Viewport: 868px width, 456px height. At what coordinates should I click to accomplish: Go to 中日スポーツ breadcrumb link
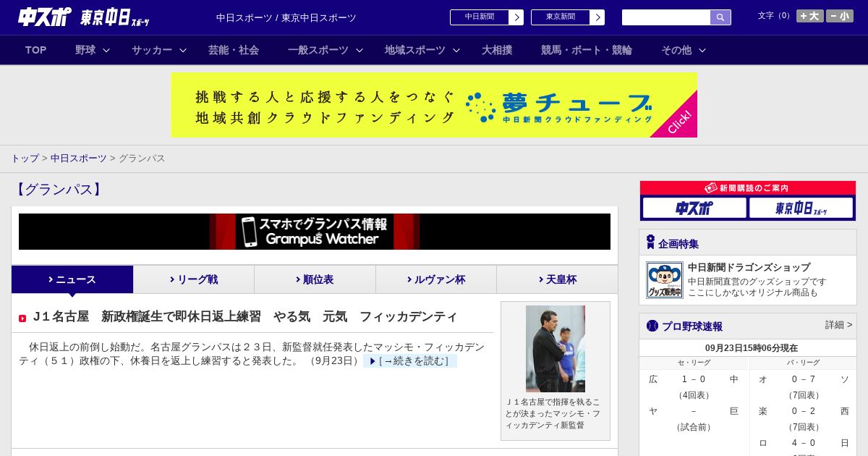click(x=79, y=158)
